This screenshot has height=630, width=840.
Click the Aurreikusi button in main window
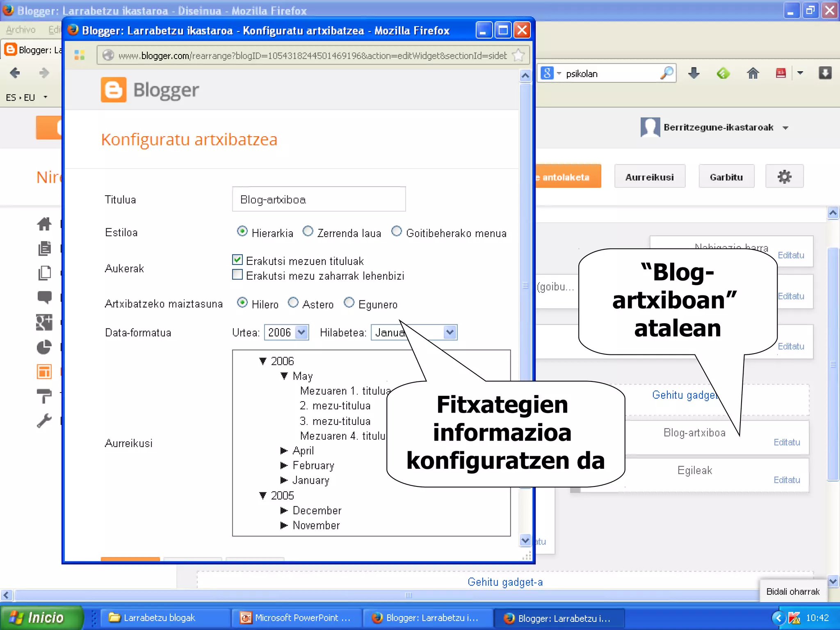(650, 177)
